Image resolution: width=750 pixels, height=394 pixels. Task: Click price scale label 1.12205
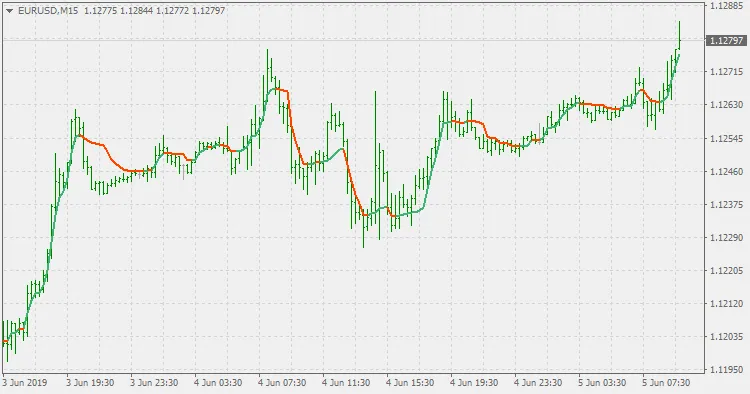(x=726, y=271)
